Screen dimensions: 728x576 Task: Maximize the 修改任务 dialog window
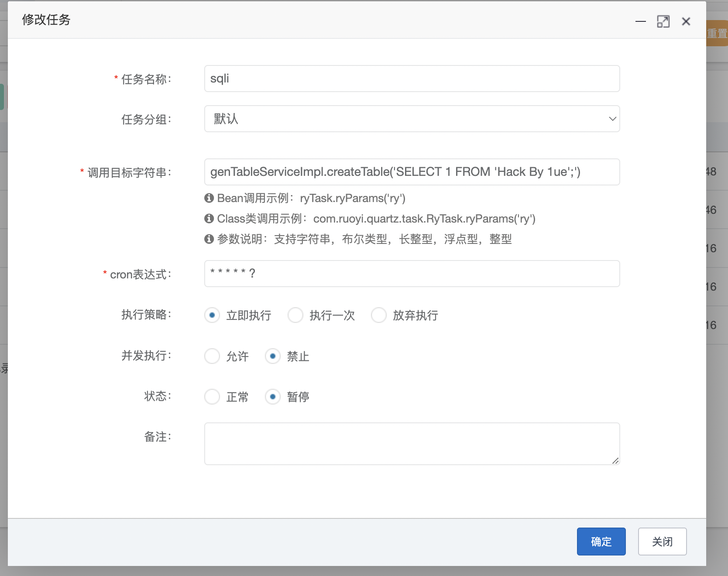[663, 21]
